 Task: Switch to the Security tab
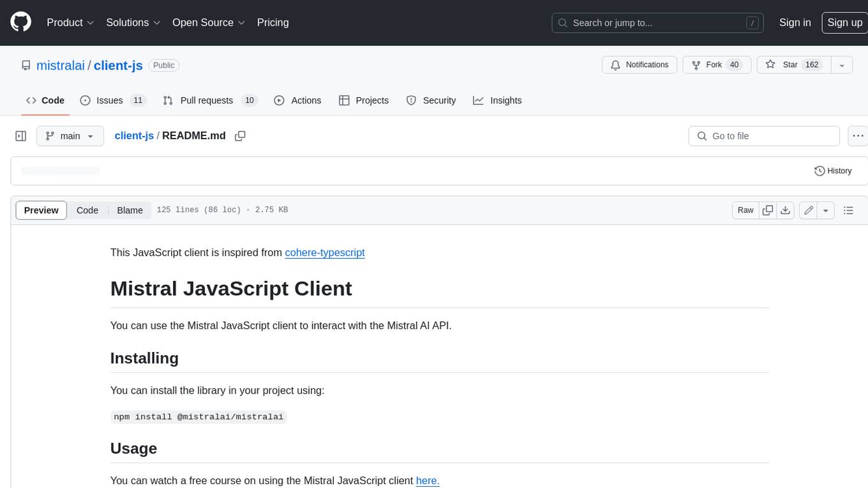point(431,100)
